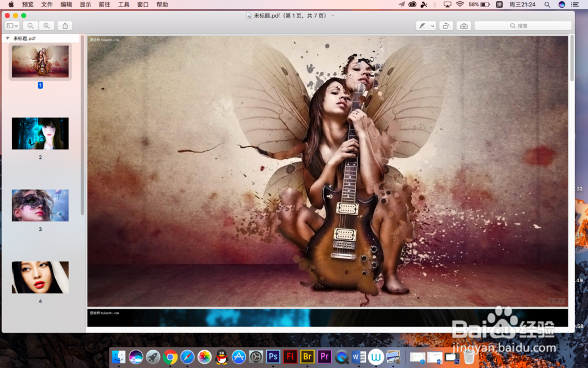The height and width of the screenshot is (368, 588).
Task: Open Finder from the Dock
Action: [x=119, y=356]
